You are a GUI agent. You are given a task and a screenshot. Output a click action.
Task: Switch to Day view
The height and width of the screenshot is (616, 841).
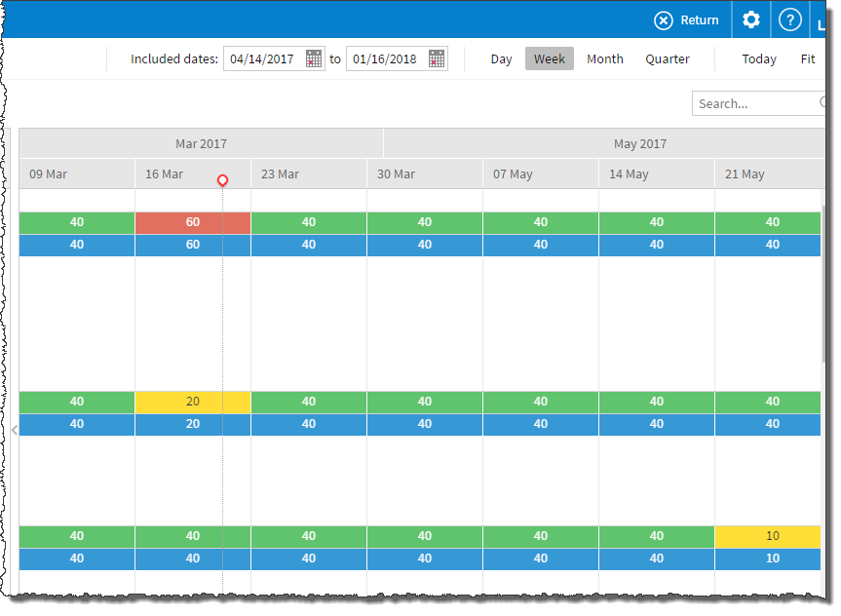[501, 59]
